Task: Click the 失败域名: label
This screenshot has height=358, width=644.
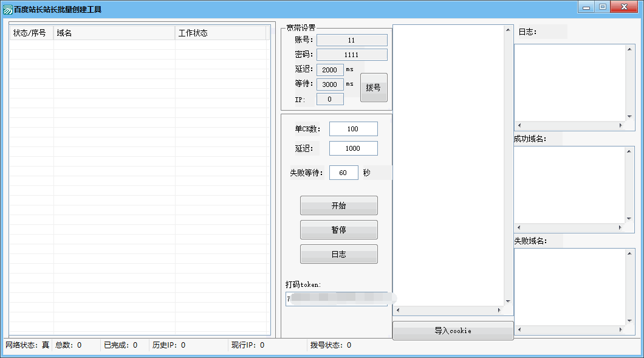Action: 530,241
